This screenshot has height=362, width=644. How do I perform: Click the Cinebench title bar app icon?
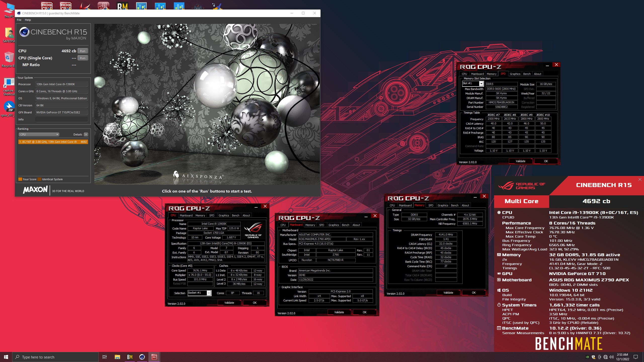click(x=19, y=13)
